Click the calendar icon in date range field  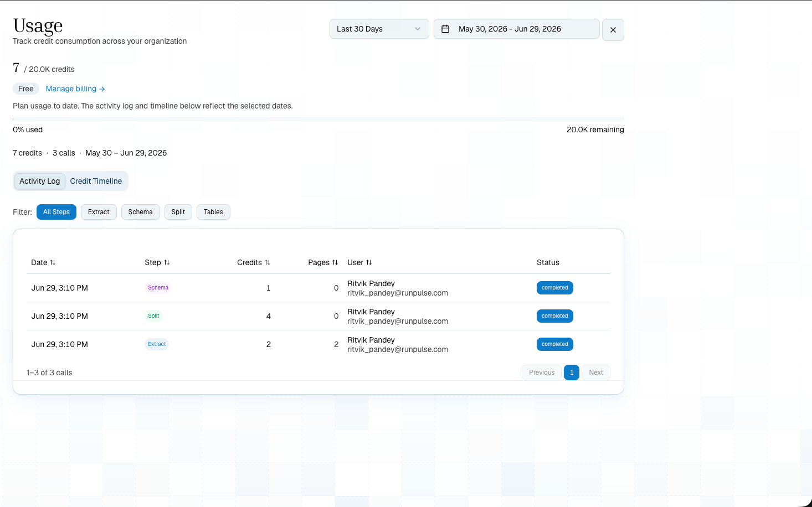click(445, 29)
